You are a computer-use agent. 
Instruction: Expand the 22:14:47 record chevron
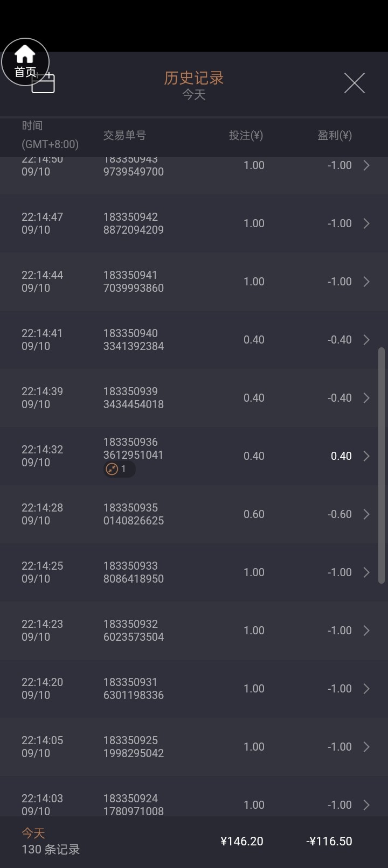(366, 223)
